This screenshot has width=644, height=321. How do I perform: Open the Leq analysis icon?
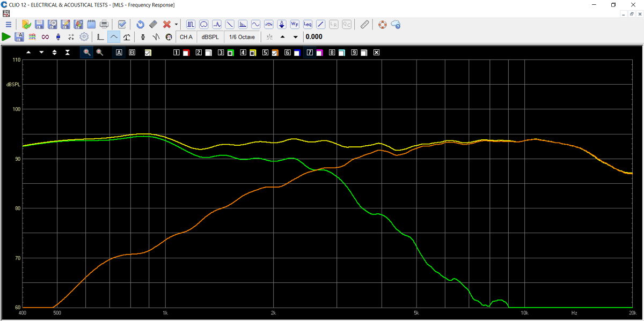click(x=308, y=24)
